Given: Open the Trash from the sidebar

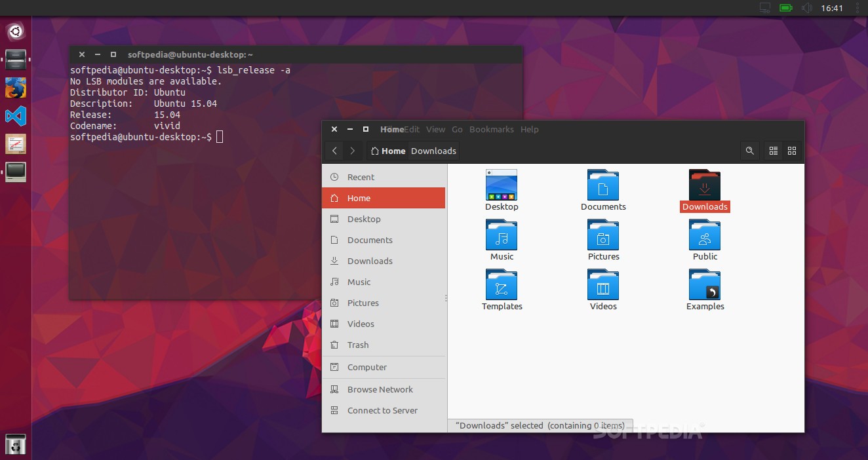Looking at the screenshot, I should point(358,345).
